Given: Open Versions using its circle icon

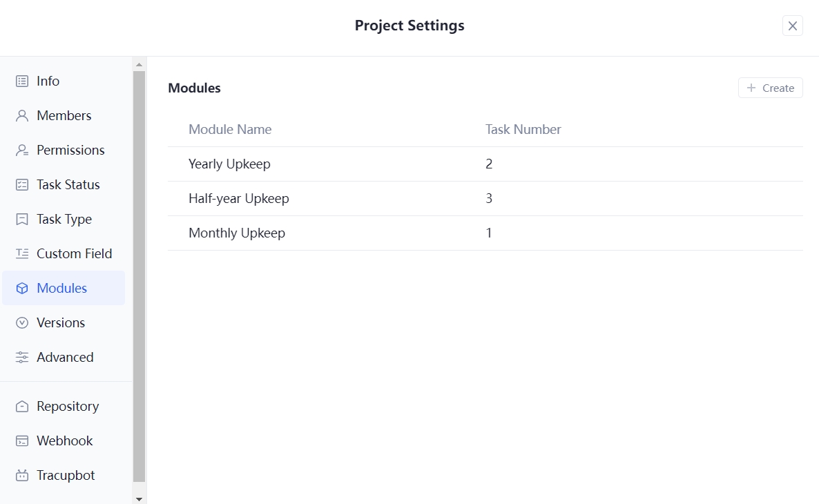Looking at the screenshot, I should 21,322.
